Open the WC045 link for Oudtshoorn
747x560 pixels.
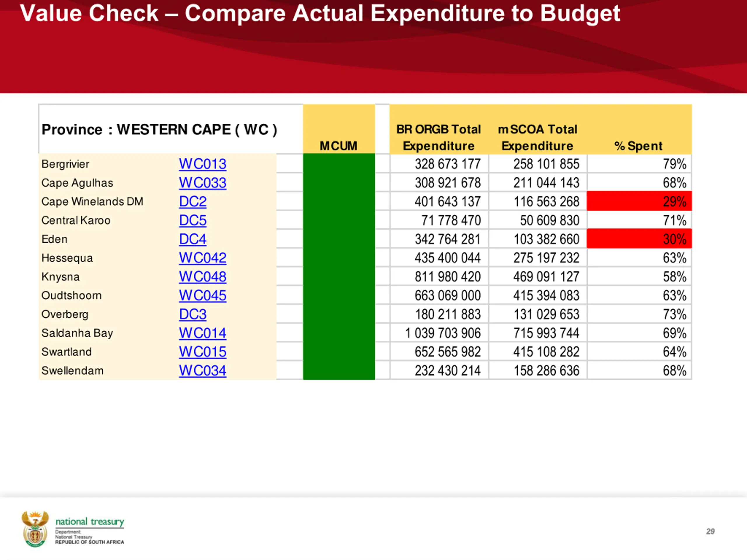click(x=203, y=296)
